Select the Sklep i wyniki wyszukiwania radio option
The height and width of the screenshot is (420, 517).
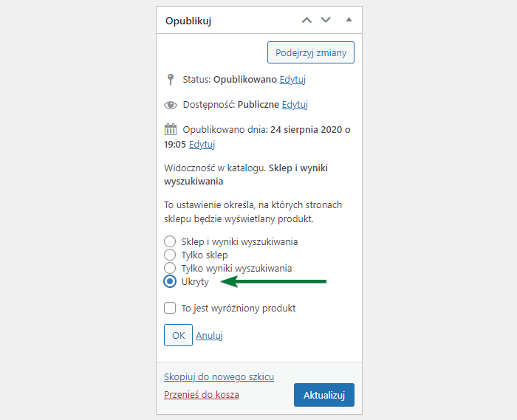click(x=170, y=241)
